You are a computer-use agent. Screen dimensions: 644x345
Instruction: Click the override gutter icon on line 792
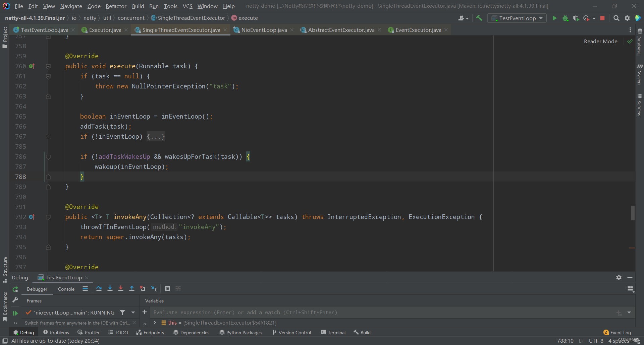(32, 217)
